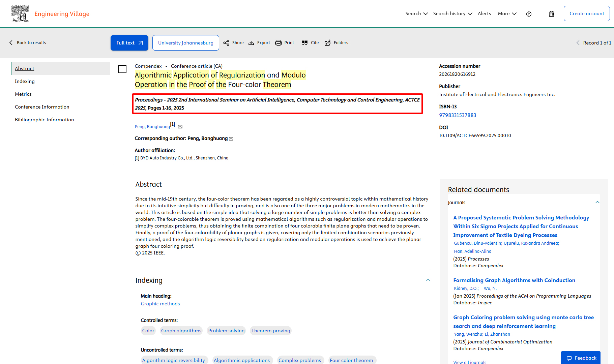Click the DOI 10.1109/ACTCE66599.2025.00010 text
This screenshot has width=614, height=364.
click(x=475, y=135)
